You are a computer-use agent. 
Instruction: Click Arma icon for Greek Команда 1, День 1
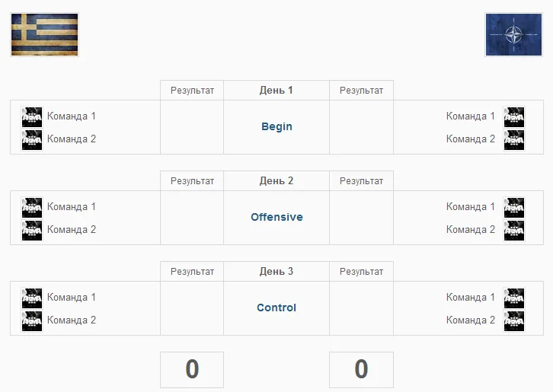point(32,116)
